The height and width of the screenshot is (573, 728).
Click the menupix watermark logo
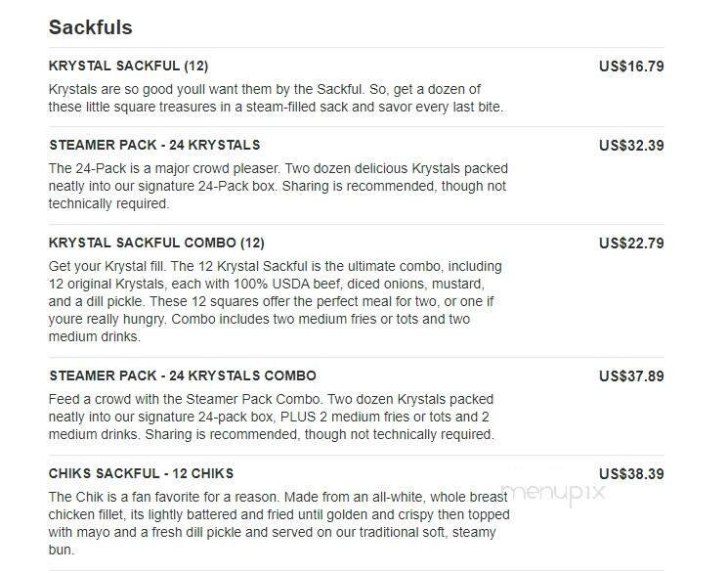(554, 493)
